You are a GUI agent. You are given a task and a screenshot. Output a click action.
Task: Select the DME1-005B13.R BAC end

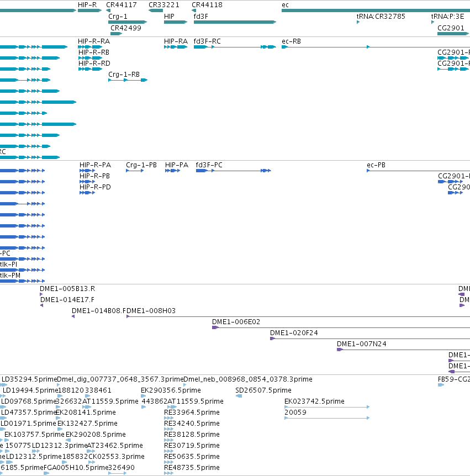click(41, 294)
